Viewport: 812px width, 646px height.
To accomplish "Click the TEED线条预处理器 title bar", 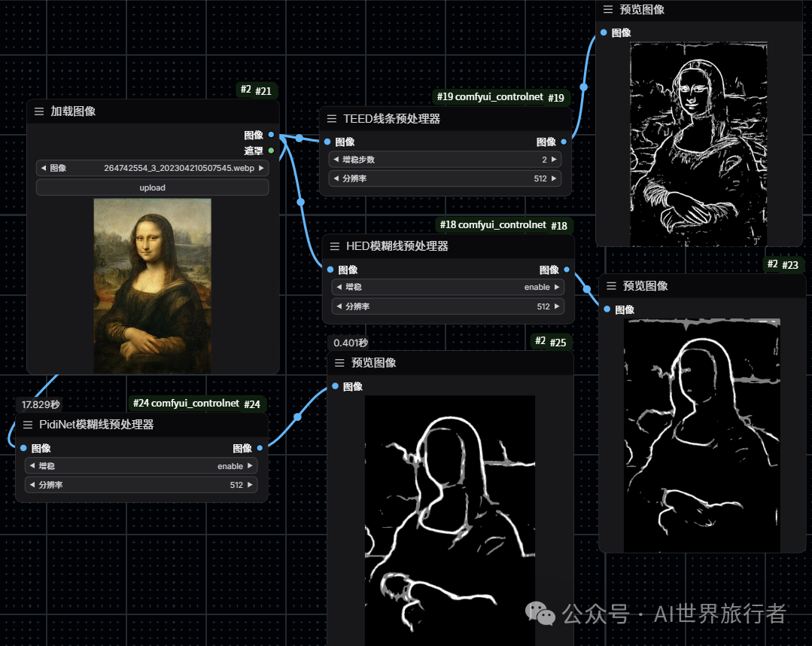I will tap(446, 119).
